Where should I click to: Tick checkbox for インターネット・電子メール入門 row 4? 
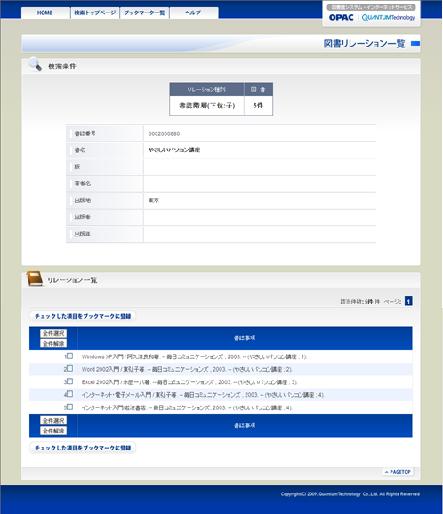(x=70, y=394)
